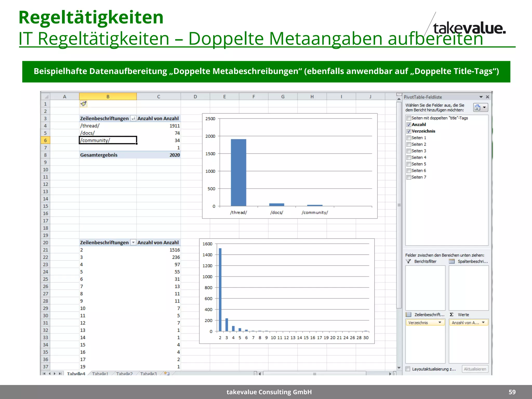Click the Berichtsfilter funnel icon

point(409,261)
